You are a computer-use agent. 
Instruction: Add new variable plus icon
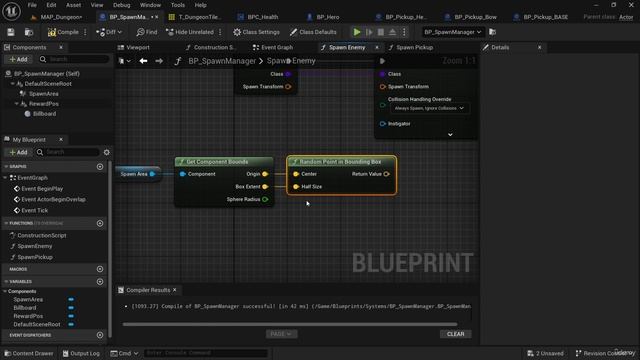point(100,282)
